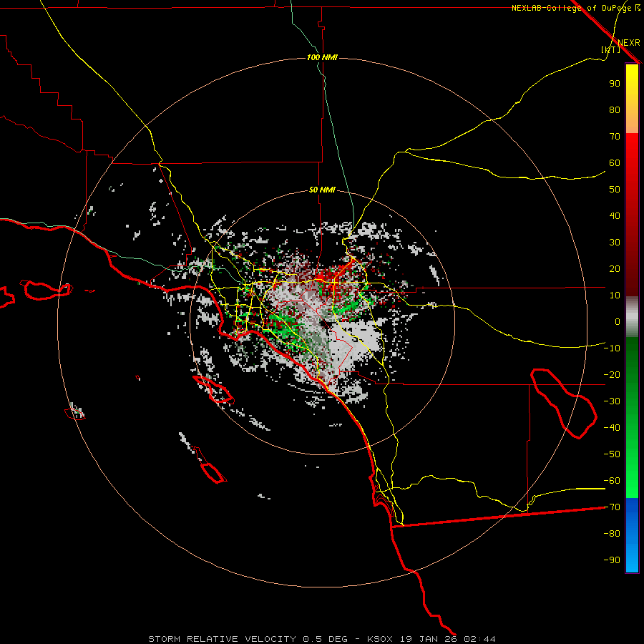Click the 0 value on the velocity scale
Viewport: 644px width, 644px height.
click(618, 321)
